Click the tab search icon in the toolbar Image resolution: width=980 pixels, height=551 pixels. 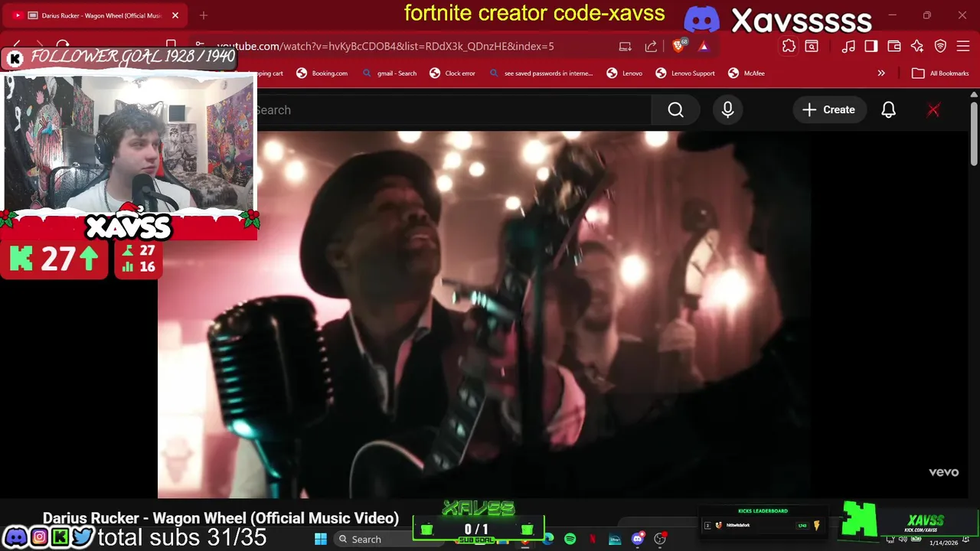click(x=812, y=47)
